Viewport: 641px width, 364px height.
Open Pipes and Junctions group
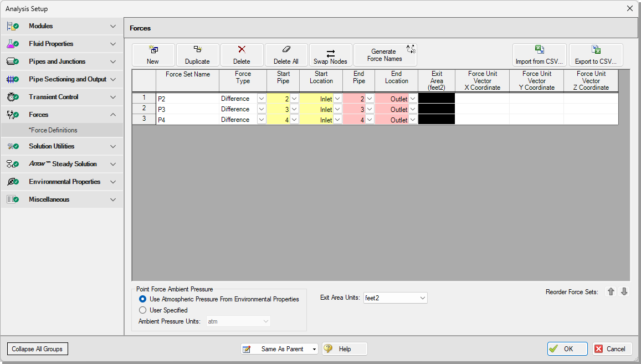click(62, 61)
